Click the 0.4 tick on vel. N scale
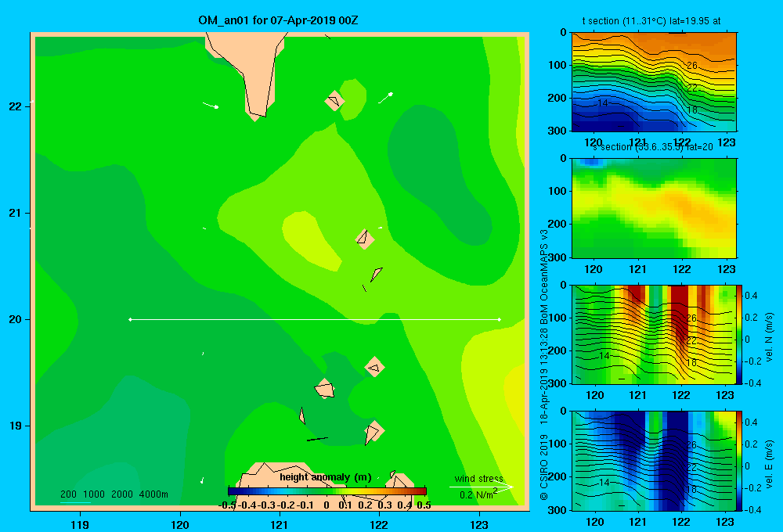 pyautogui.click(x=751, y=296)
